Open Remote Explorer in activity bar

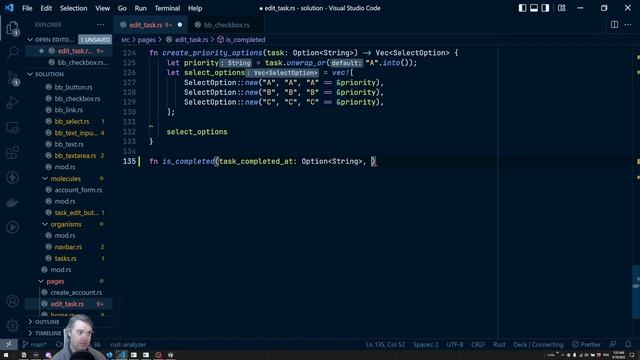pos(12,128)
